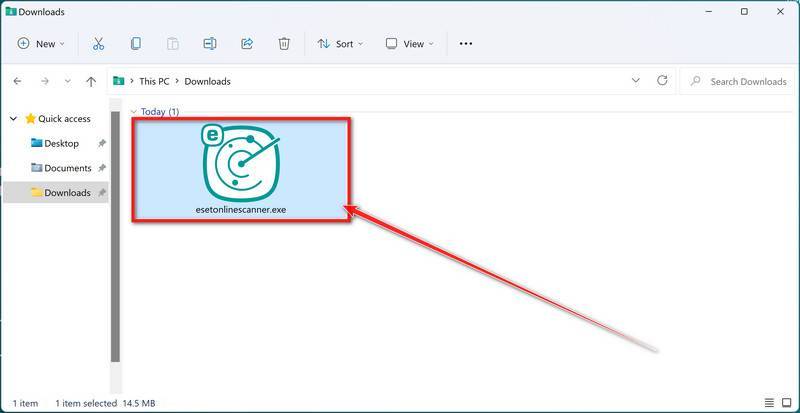The height and width of the screenshot is (413, 800).
Task: Unpin Documents using its pin icon
Action: [x=102, y=168]
